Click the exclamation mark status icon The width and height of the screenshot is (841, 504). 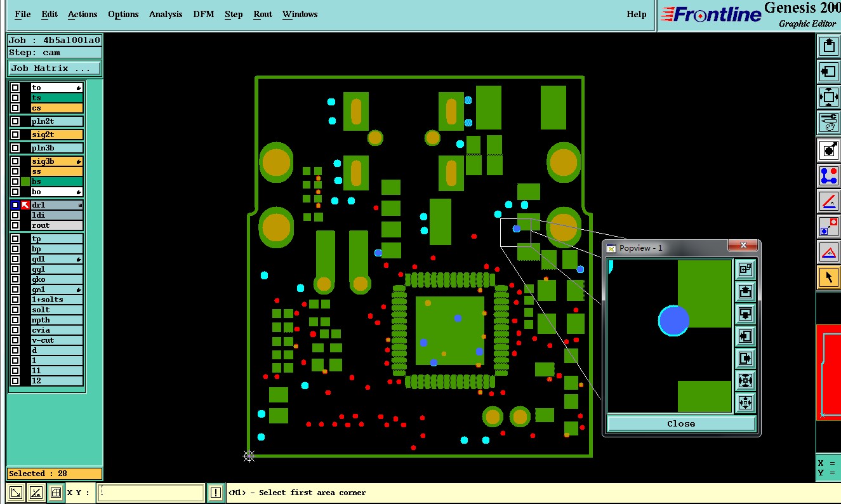[216, 492]
